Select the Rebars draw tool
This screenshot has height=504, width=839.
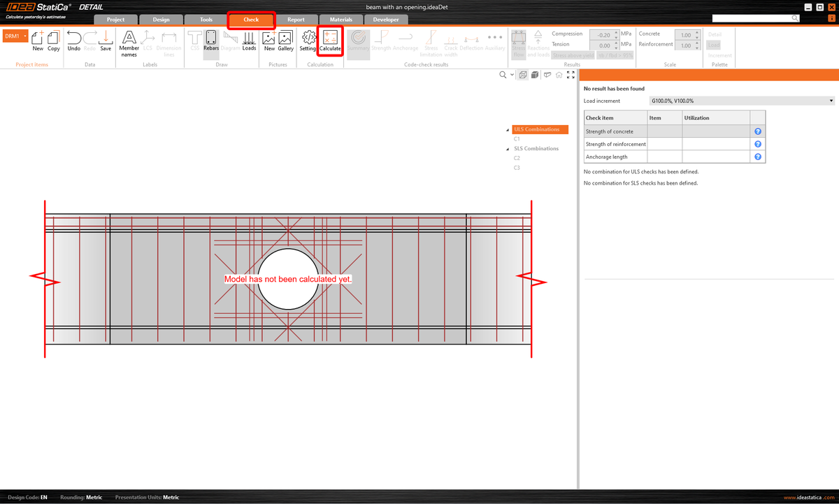pyautogui.click(x=211, y=42)
